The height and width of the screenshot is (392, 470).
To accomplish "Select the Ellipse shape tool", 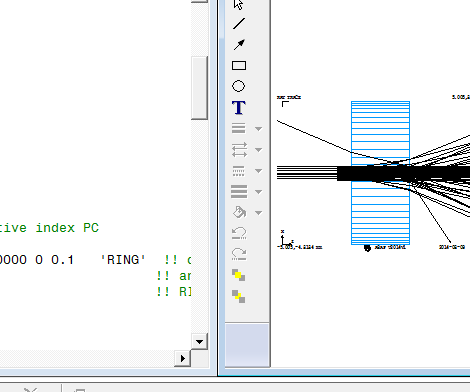I will [x=238, y=86].
